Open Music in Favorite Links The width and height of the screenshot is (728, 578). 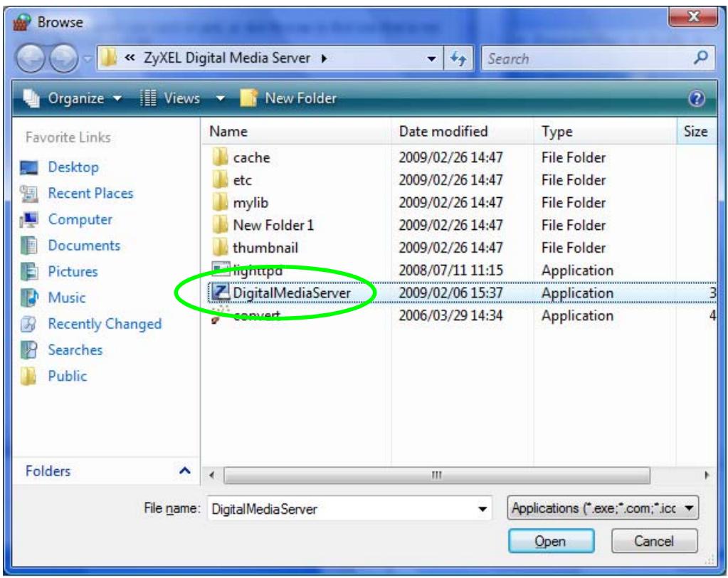point(67,297)
